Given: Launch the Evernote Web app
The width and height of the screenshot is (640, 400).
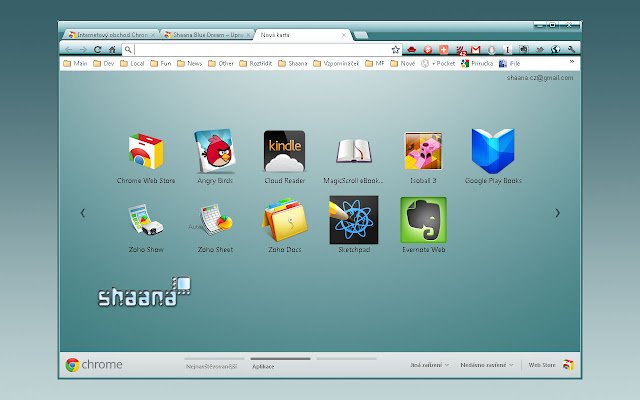Looking at the screenshot, I should tap(423, 220).
